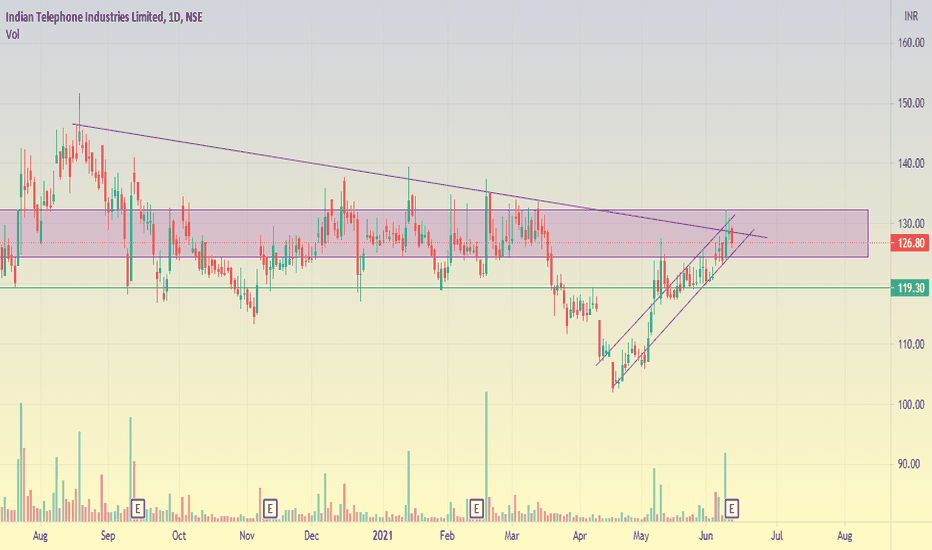Click the Mar time axis label
The height and width of the screenshot is (550, 932).
[x=512, y=536]
